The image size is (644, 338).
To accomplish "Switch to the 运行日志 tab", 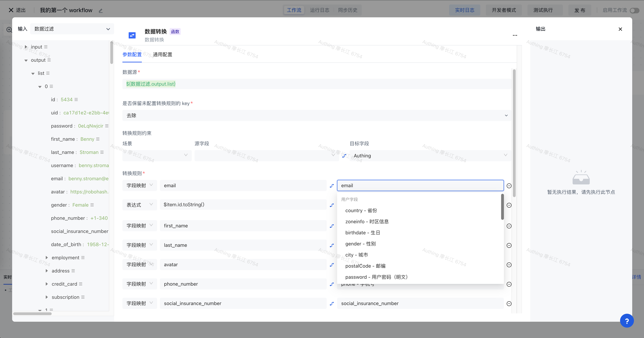I will [x=320, y=10].
